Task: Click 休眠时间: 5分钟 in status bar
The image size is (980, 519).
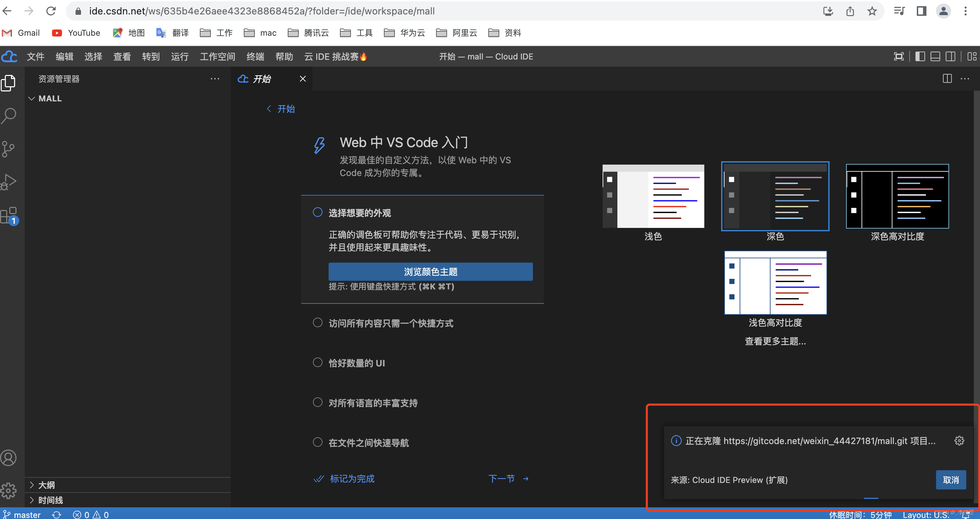Action: coord(860,515)
